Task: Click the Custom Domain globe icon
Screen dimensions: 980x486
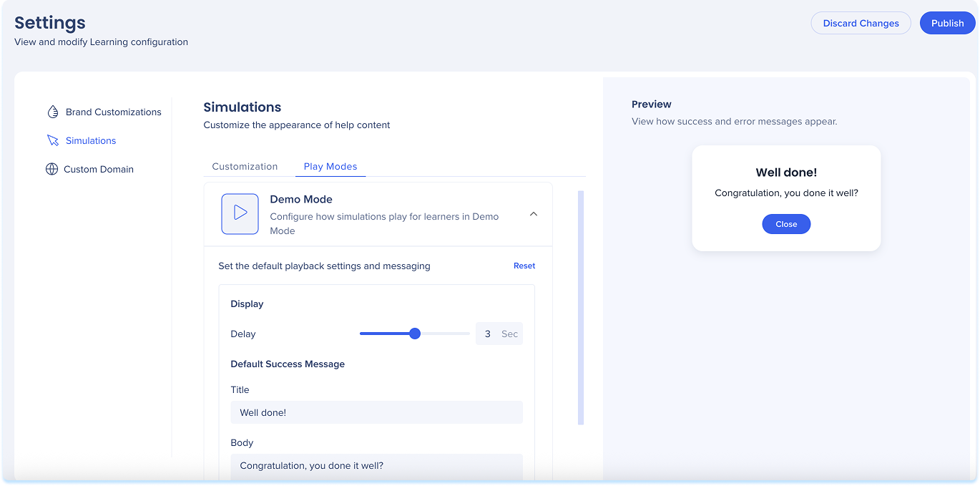Action: click(x=52, y=169)
